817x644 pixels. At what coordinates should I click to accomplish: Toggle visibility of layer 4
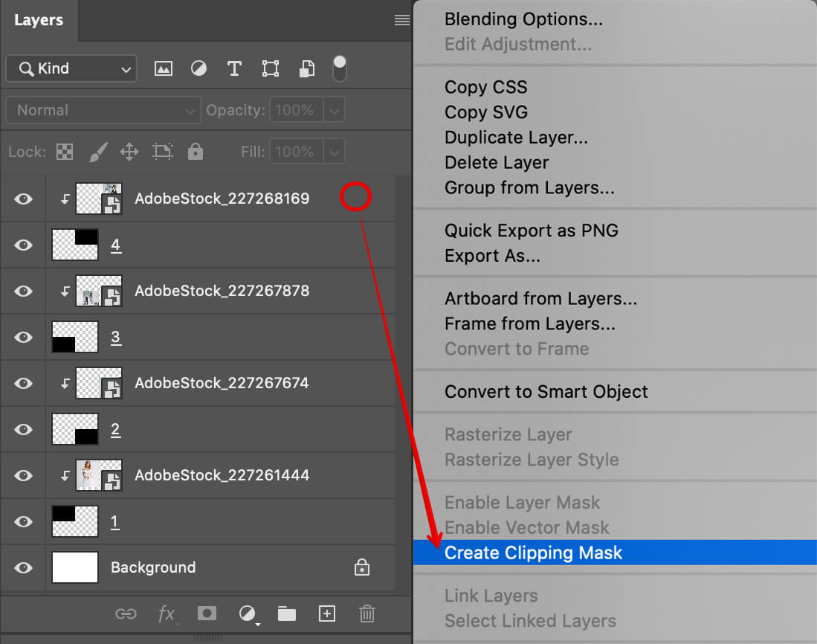coord(24,245)
